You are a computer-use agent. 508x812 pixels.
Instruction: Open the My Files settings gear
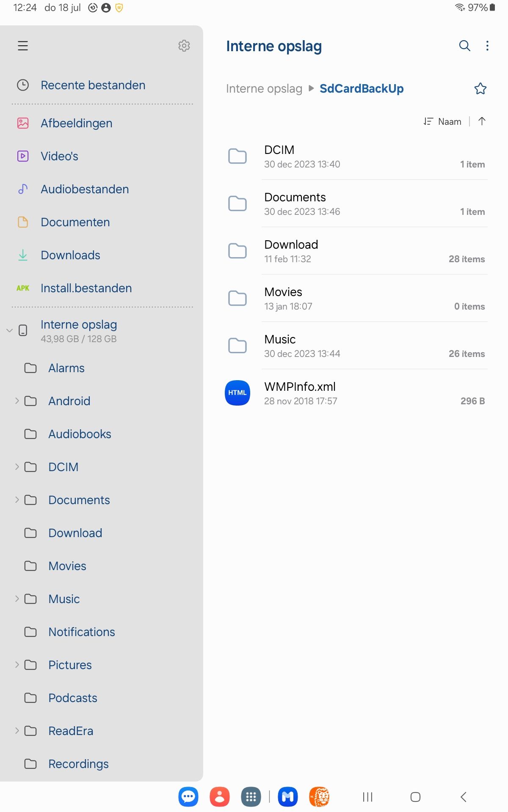pyautogui.click(x=184, y=46)
